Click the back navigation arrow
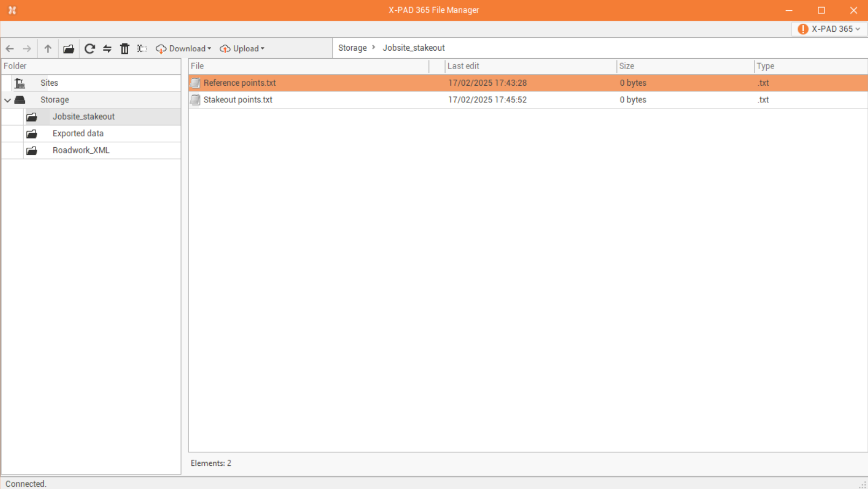This screenshot has width=868, height=489. (10, 49)
